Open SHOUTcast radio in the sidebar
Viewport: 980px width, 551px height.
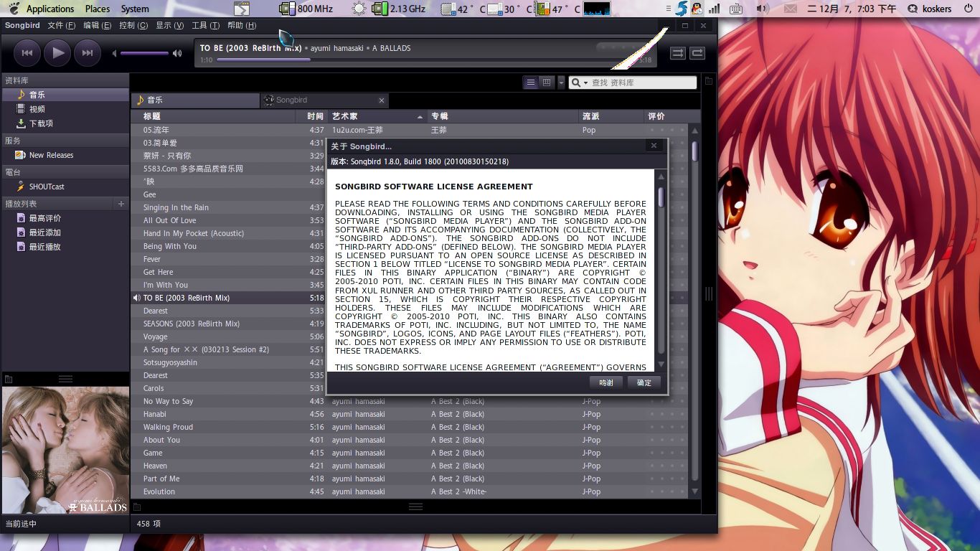point(65,187)
